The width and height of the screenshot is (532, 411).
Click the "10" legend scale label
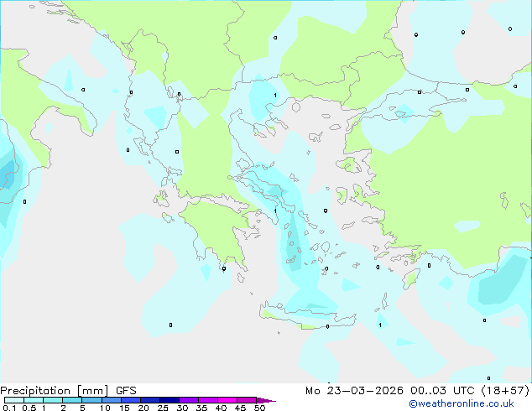click(105, 408)
